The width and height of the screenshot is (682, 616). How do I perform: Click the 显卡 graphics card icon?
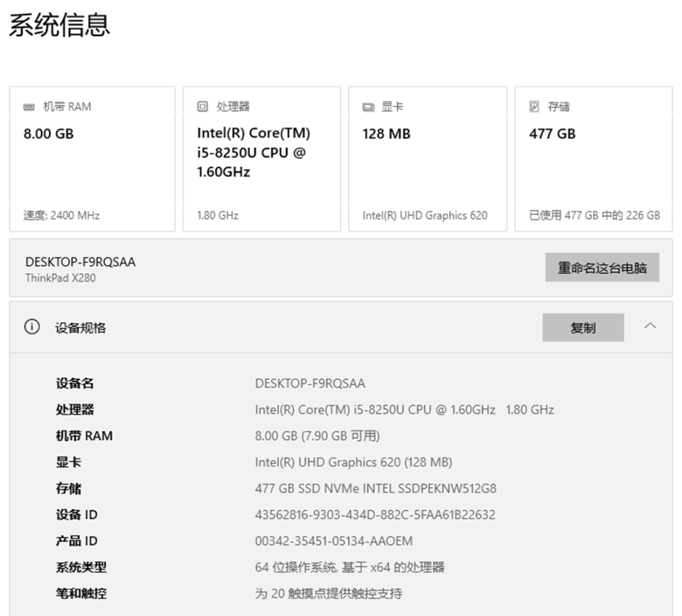(x=369, y=107)
